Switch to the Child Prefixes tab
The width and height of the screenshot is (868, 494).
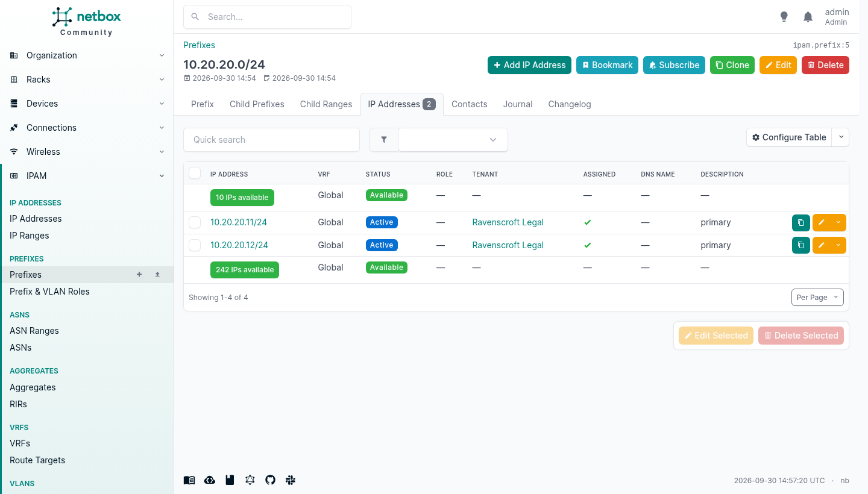257,104
